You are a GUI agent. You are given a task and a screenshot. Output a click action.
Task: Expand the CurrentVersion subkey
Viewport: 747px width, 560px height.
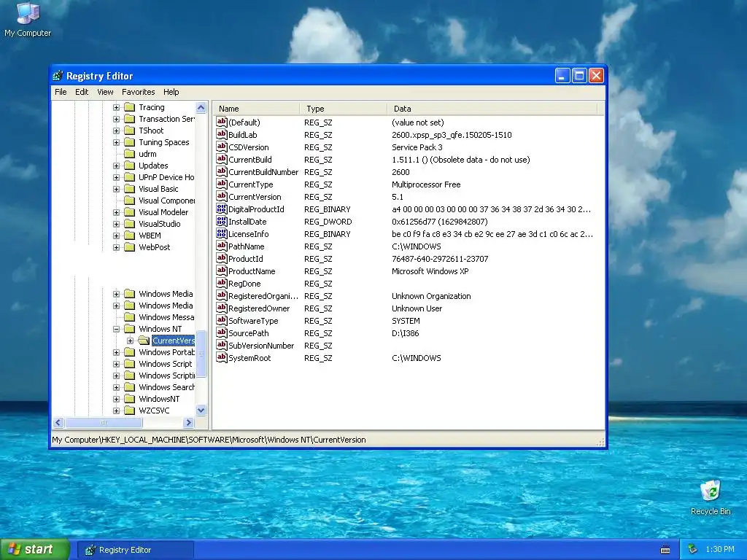[130, 341]
